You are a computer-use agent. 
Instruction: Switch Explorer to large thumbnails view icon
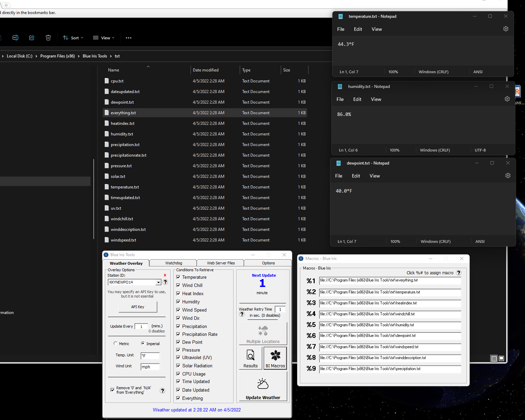pos(501,358)
